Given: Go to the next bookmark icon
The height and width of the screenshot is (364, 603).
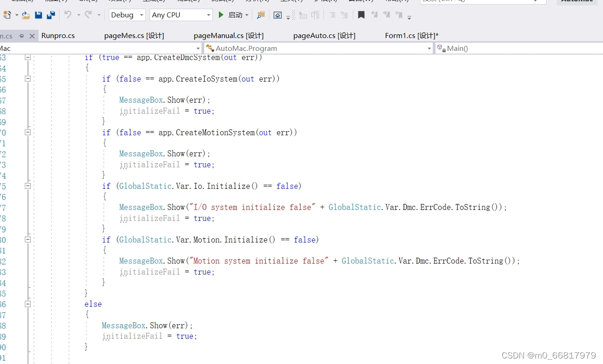Looking at the screenshot, I should 387,15.
